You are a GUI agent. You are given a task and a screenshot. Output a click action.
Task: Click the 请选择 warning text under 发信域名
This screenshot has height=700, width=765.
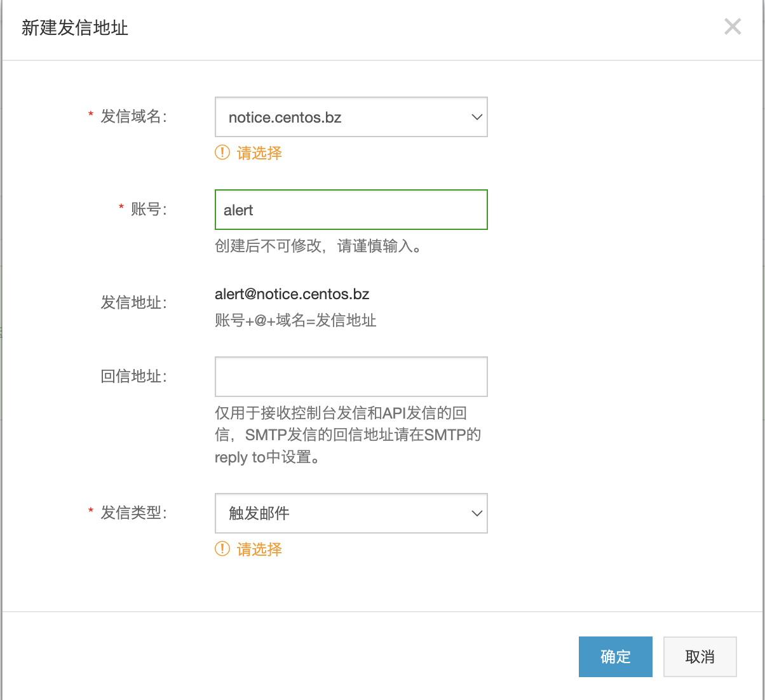tap(259, 153)
